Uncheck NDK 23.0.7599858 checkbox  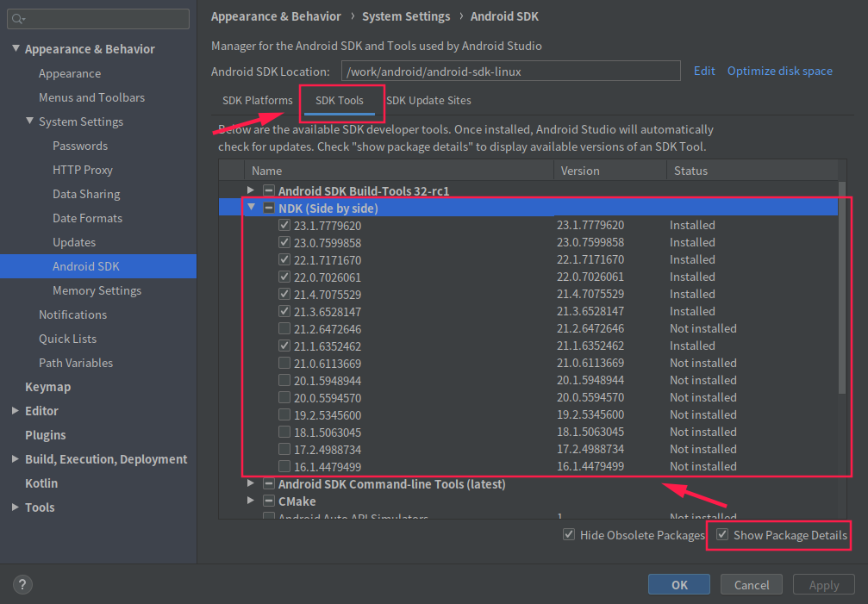(284, 242)
